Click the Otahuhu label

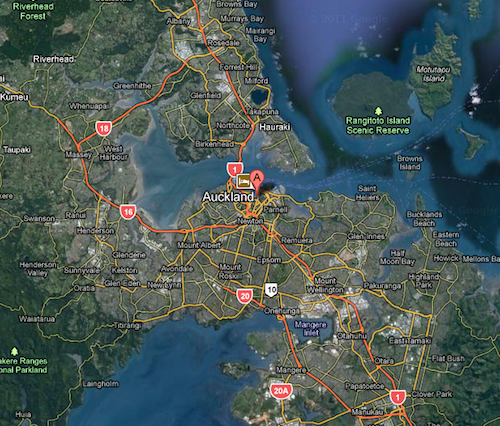(x=352, y=336)
